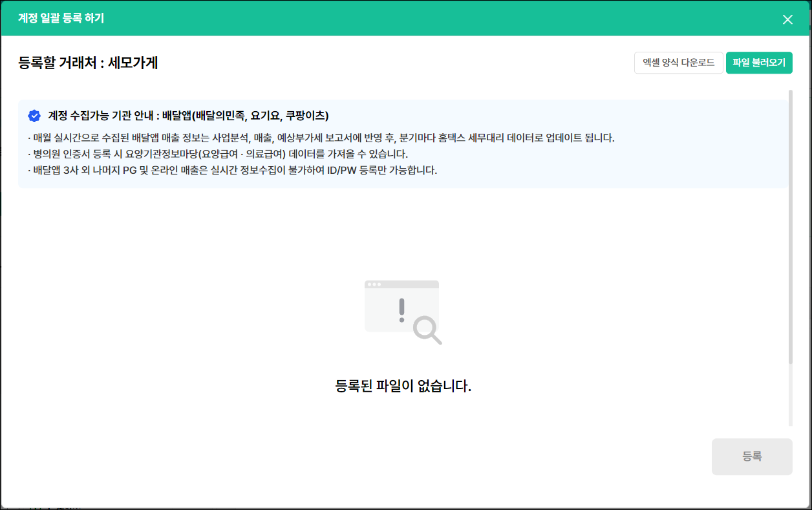Click the three dots on the illustration's window bar
The height and width of the screenshot is (510, 812).
[374, 284]
